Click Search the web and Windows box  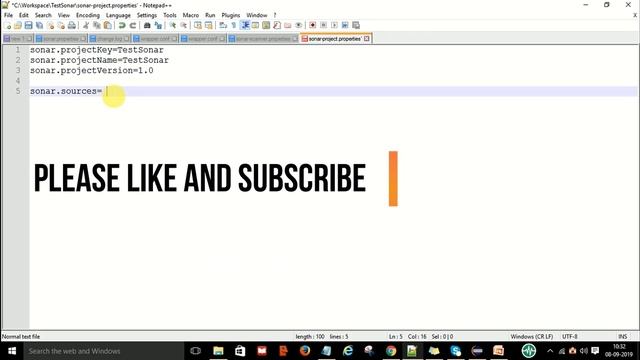pyautogui.click(x=104, y=351)
